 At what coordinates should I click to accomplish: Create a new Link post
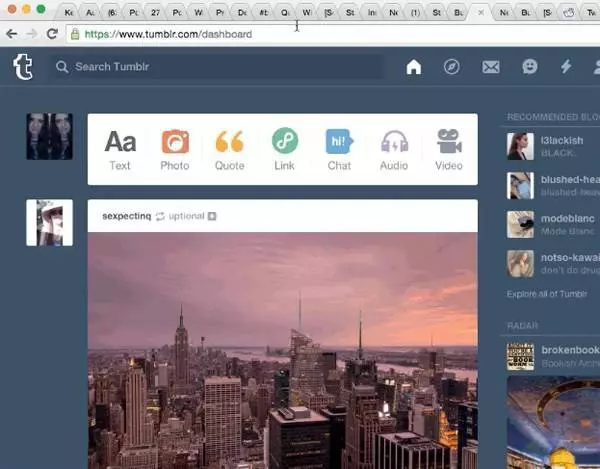pos(284,150)
